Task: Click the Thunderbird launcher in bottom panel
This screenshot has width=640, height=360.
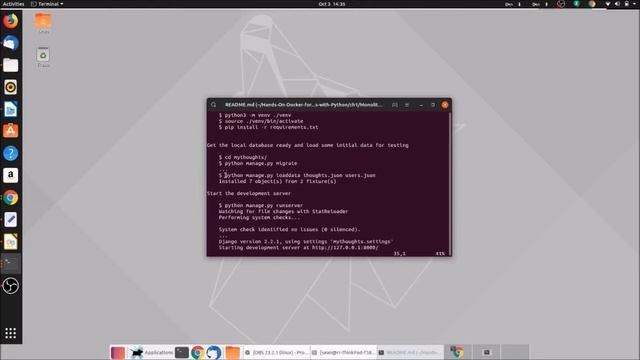Action: click(x=214, y=352)
